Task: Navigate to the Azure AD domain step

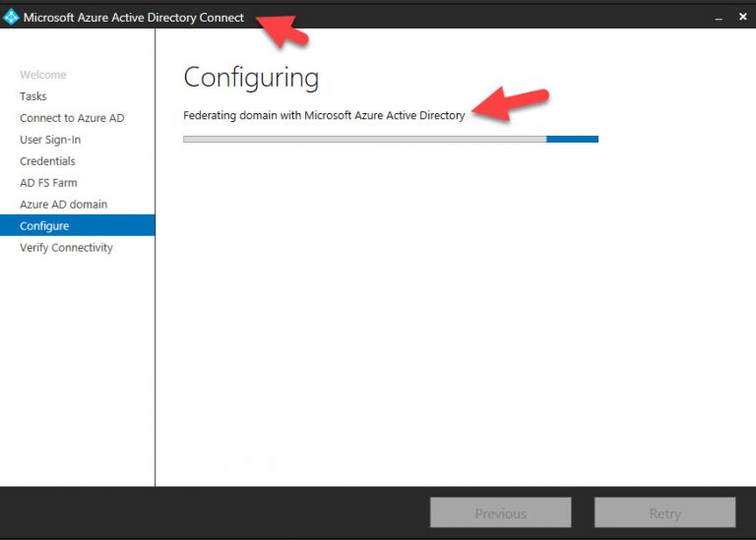Action: (x=64, y=205)
